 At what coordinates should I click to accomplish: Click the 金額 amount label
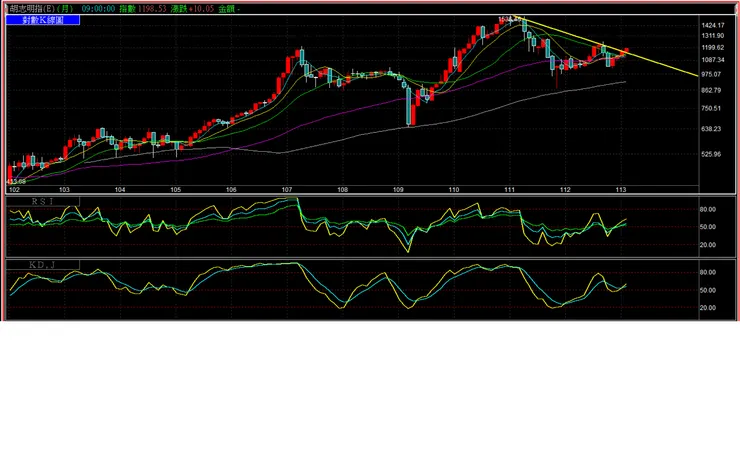click(x=226, y=8)
